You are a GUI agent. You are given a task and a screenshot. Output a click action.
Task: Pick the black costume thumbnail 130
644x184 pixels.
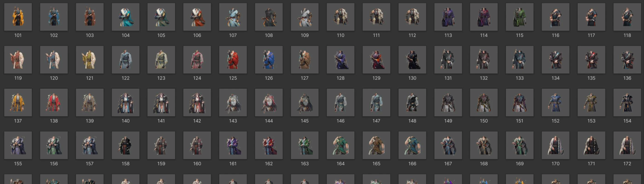[x=412, y=60]
